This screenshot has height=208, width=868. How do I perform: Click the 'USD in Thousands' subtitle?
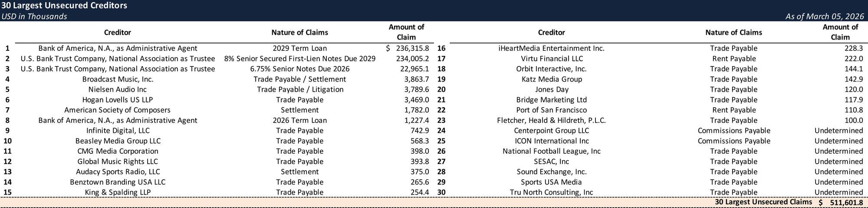click(x=34, y=17)
